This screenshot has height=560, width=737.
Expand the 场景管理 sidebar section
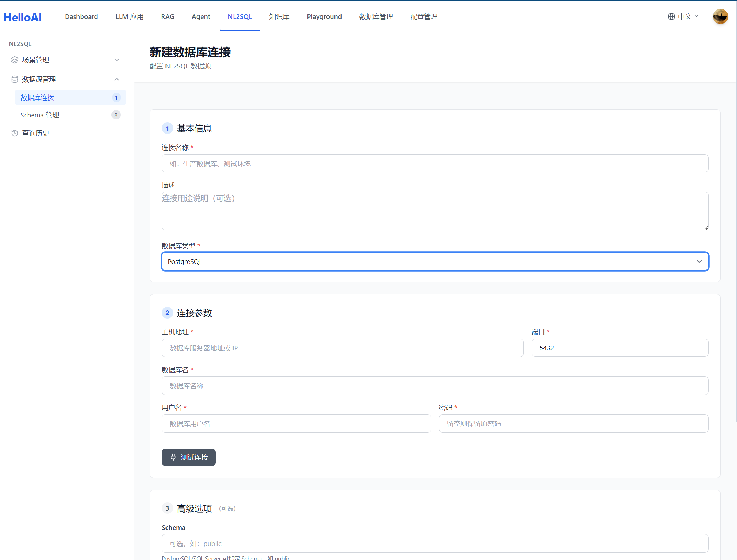tap(117, 60)
